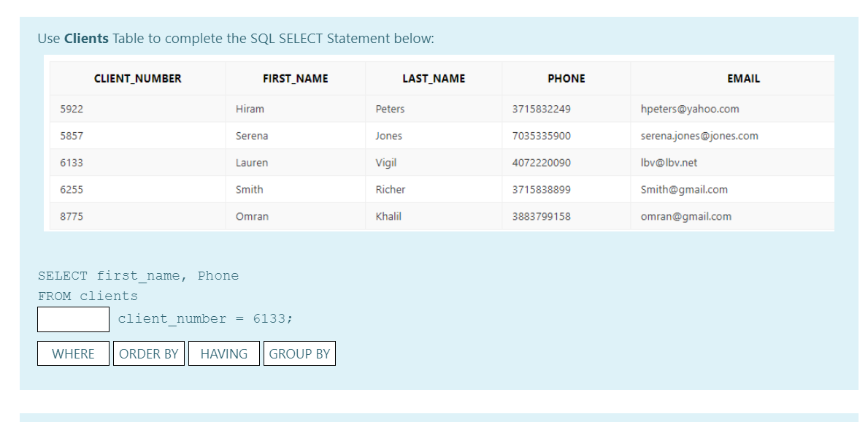Click the WHERE answer button
The width and height of the screenshot is (868, 422).
click(72, 353)
